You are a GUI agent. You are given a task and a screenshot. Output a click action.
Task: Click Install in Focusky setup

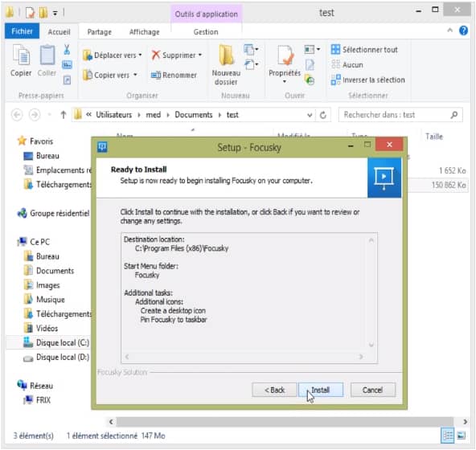[x=321, y=390]
